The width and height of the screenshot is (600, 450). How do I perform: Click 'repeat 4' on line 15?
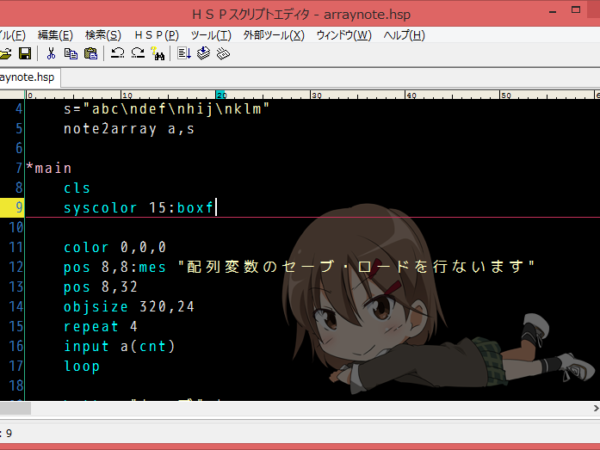coord(100,326)
